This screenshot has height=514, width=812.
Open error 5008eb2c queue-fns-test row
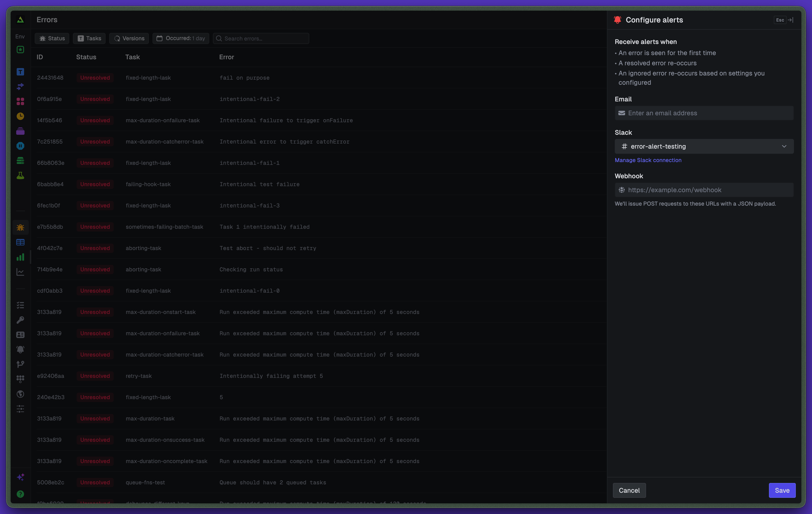click(x=319, y=482)
